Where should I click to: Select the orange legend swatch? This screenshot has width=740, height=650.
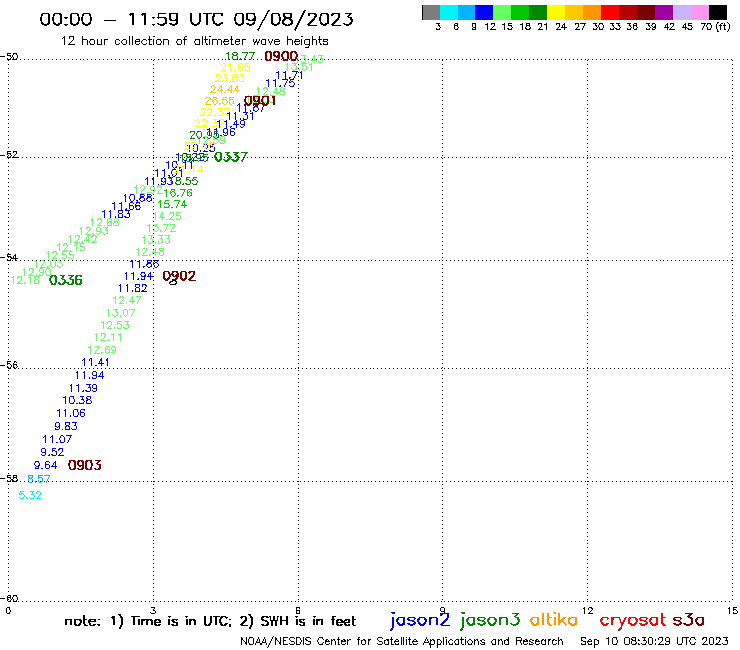[x=592, y=12]
